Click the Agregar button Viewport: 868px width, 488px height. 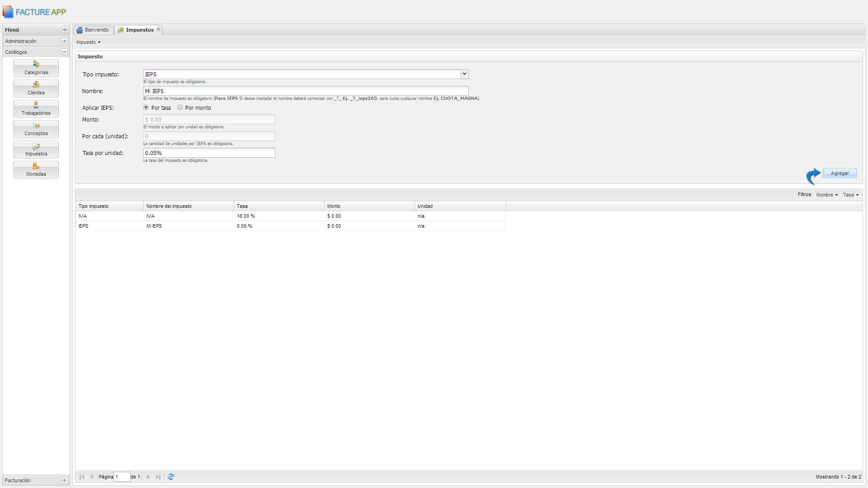(x=840, y=173)
